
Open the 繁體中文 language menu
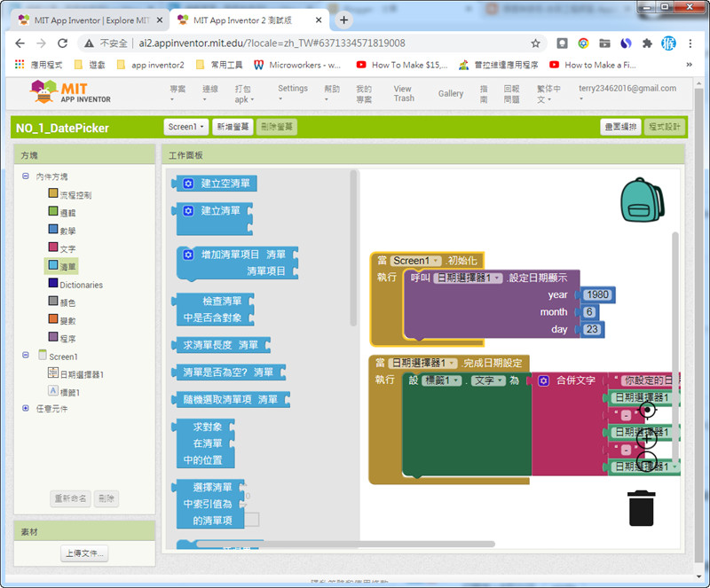coord(548,94)
